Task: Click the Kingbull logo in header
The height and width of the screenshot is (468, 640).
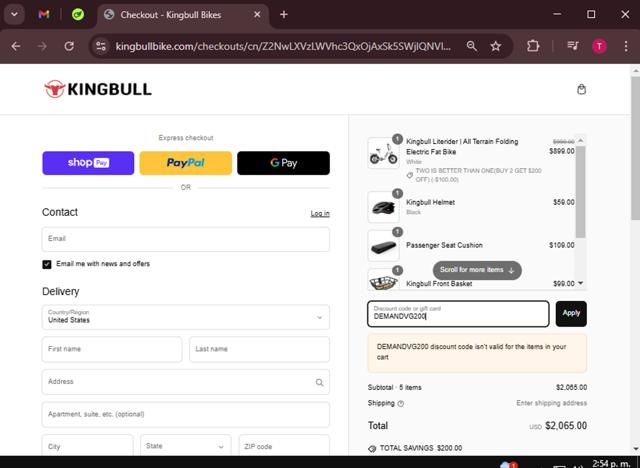Action: tap(98, 89)
